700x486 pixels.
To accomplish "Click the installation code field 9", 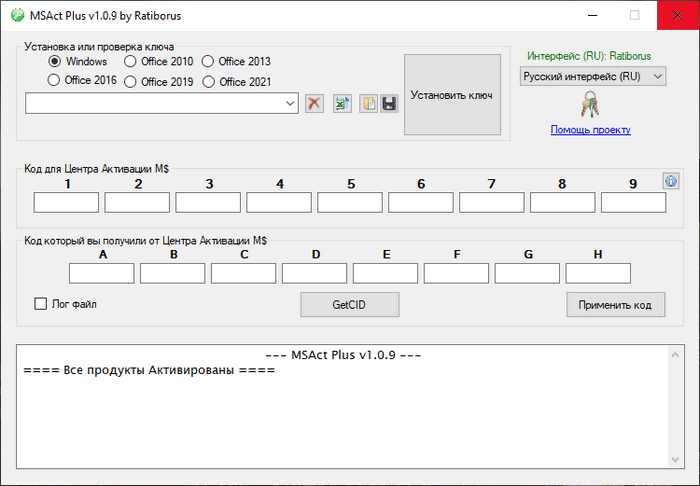I will (633, 203).
